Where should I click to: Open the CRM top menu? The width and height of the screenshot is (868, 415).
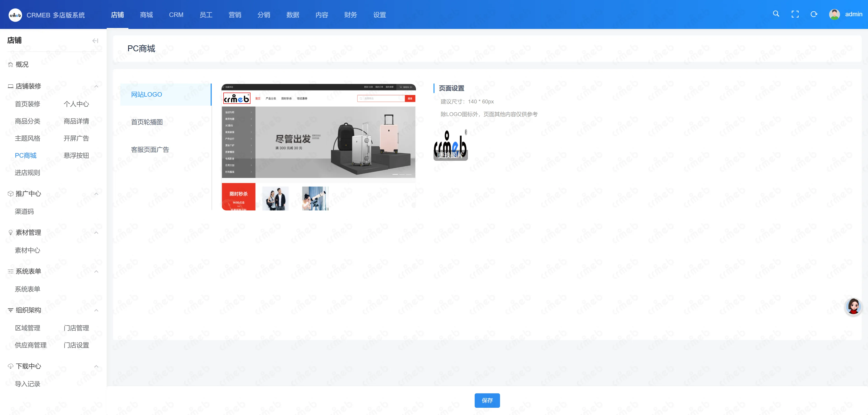(x=176, y=15)
